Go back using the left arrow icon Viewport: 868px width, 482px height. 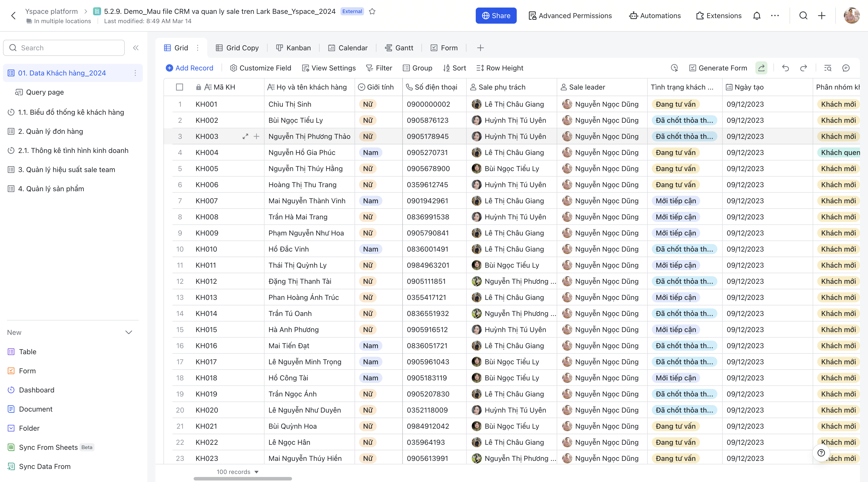tap(14, 16)
